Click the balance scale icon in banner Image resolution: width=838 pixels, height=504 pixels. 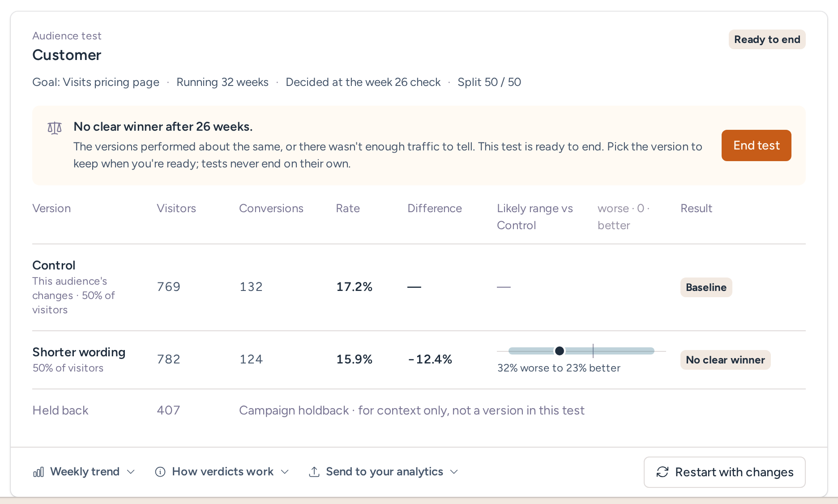pos(55,128)
